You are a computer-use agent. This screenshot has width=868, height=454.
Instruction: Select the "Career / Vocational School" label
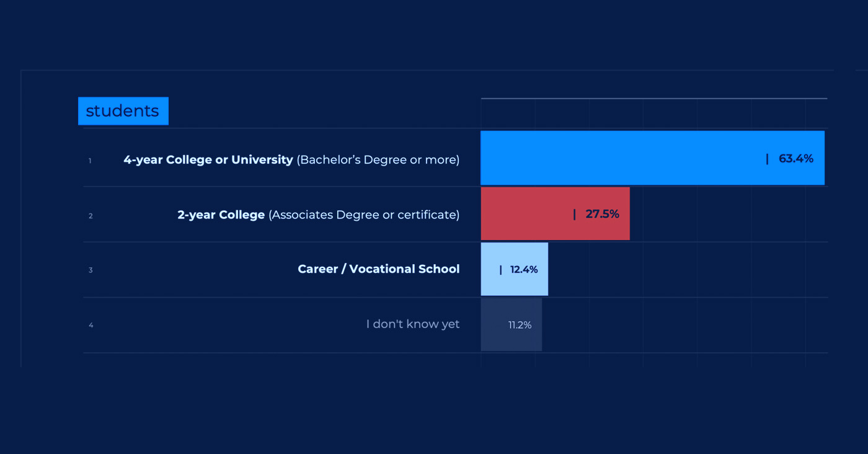379,269
